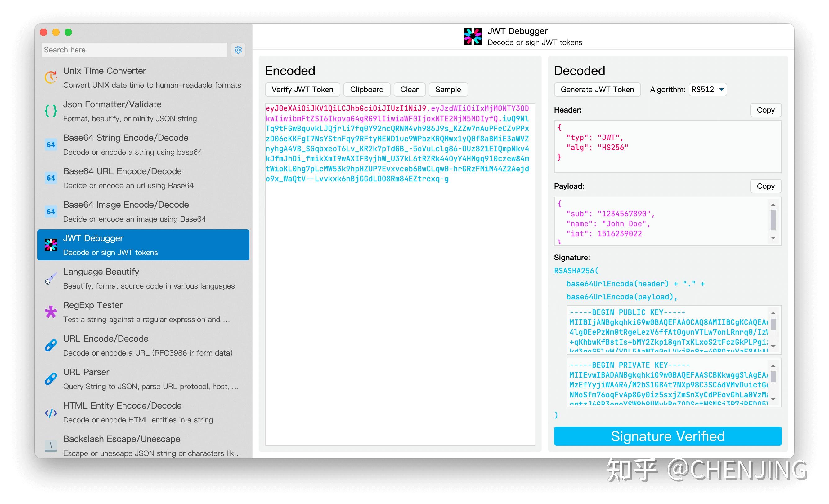Click the green maximize window button
This screenshot has height=504, width=829.
[x=68, y=32]
